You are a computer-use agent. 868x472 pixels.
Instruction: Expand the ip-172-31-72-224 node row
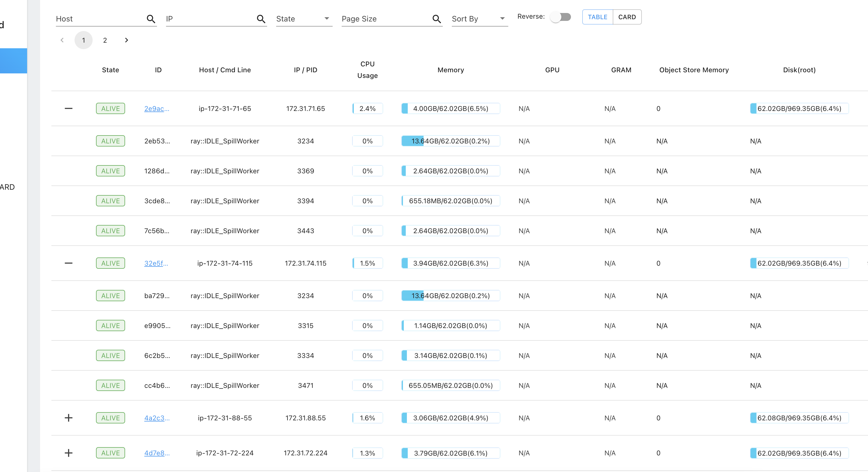point(68,453)
